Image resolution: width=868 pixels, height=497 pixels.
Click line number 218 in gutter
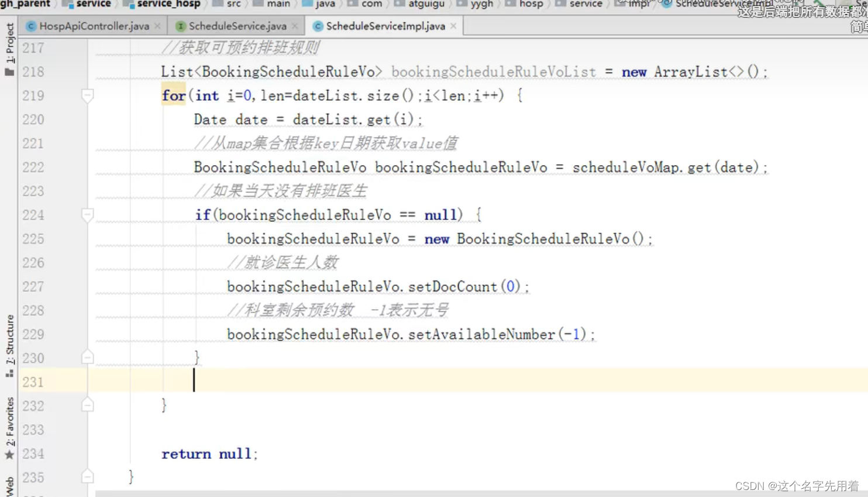pyautogui.click(x=33, y=71)
